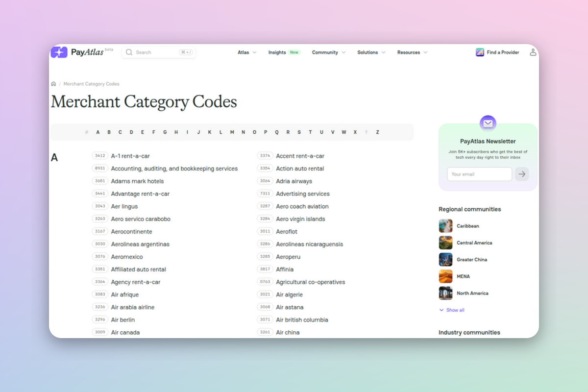Jump to letter S in alphabet bar
The height and width of the screenshot is (392, 588).
point(299,132)
